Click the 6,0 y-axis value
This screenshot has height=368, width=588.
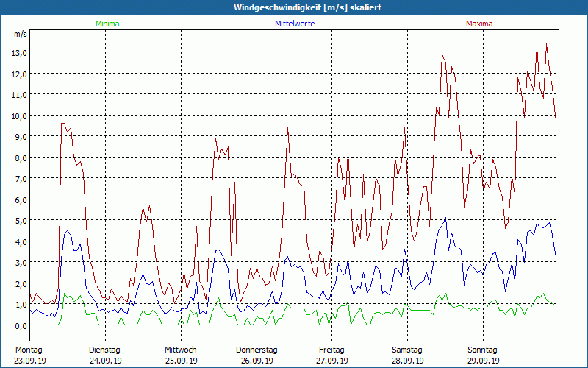point(21,199)
